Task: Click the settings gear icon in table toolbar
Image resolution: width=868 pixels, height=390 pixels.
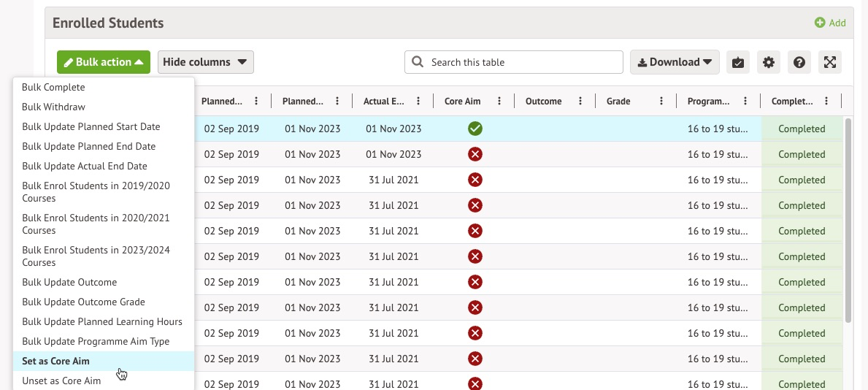Action: [x=769, y=62]
